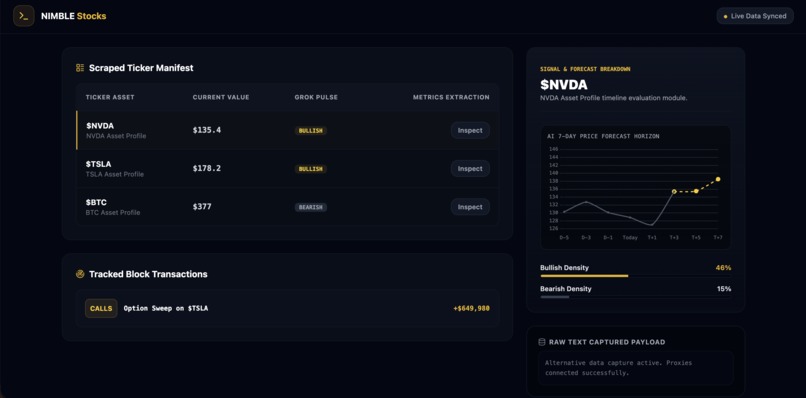Inspect the $BTC ticker row

(470, 207)
